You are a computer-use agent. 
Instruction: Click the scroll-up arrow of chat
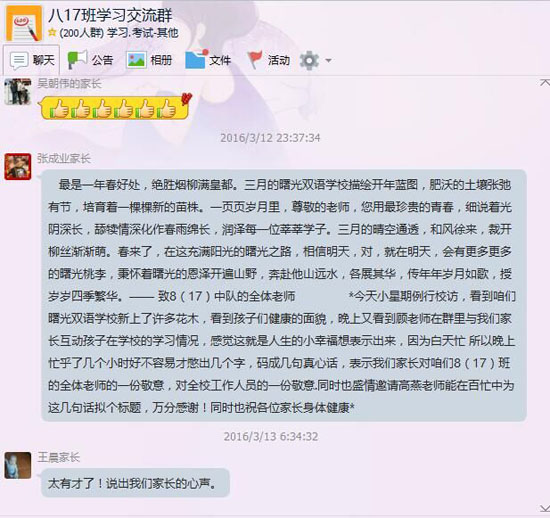click(545, 83)
